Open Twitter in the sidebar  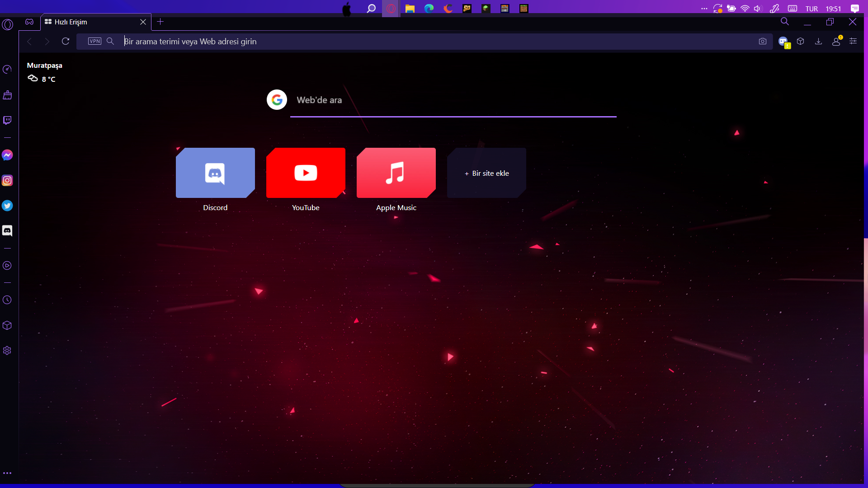click(x=7, y=206)
